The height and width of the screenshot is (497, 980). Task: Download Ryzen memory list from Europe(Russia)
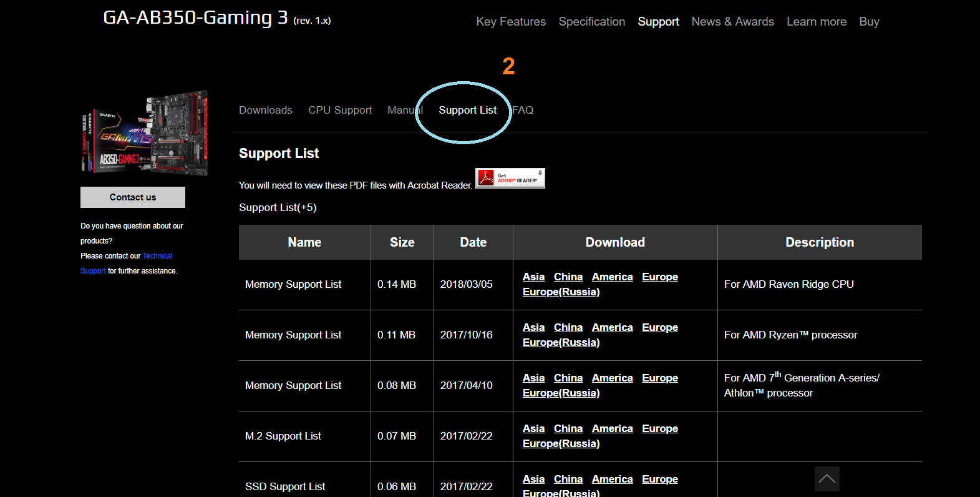[561, 342]
